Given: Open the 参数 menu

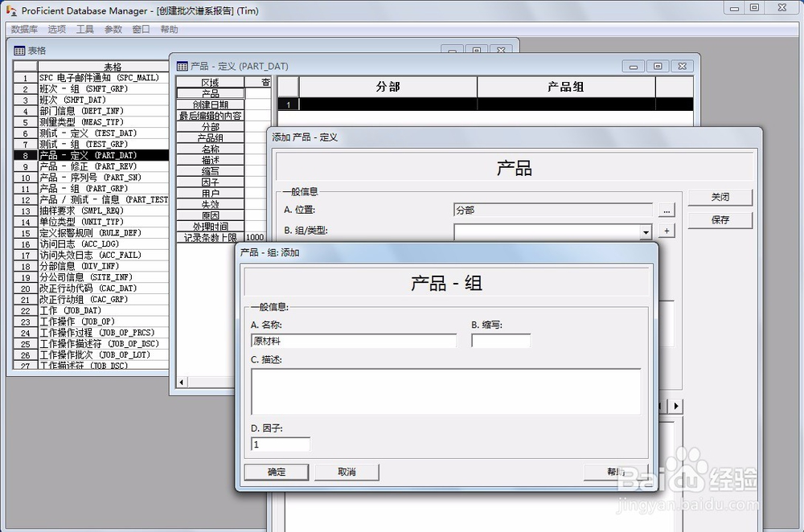Looking at the screenshot, I should click(113, 29).
